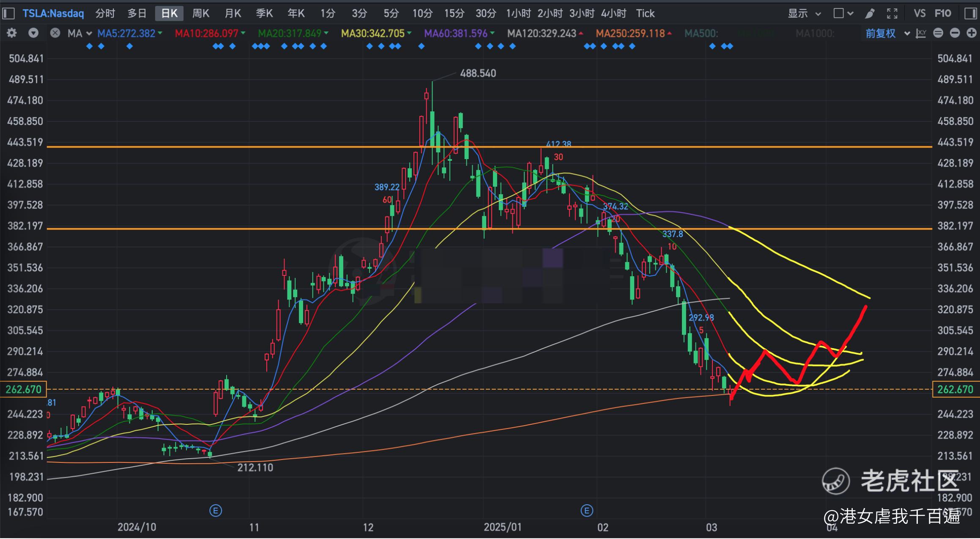
Task: Select the 30分 interval
Action: coord(486,14)
